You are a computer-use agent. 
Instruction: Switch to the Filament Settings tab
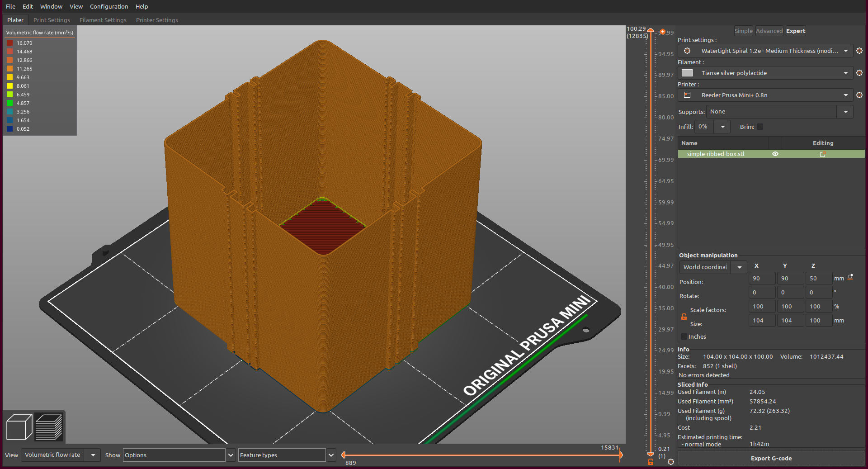(x=103, y=20)
